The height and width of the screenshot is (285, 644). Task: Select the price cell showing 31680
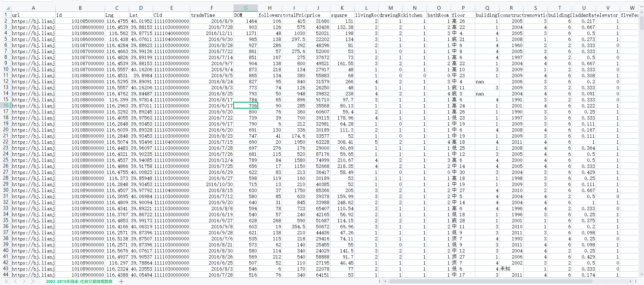318,21
